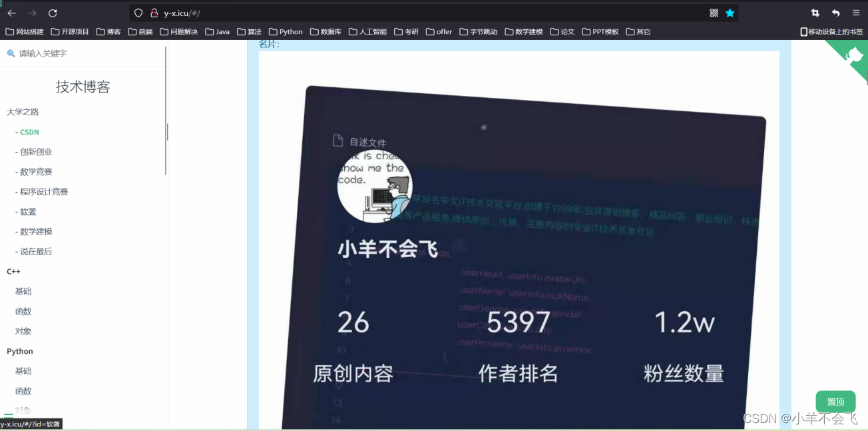Image resolution: width=868 pixels, height=431 pixels.
Task: Open the 创新创业 sidebar entry
Action: (36, 152)
